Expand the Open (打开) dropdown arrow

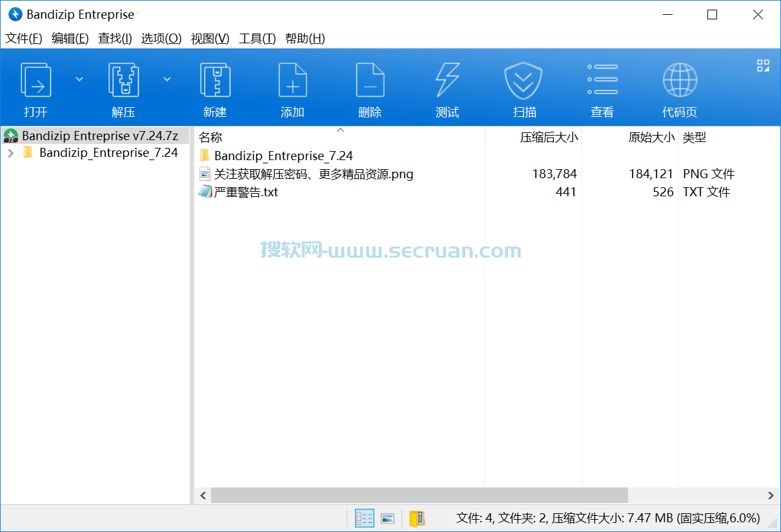[79, 79]
